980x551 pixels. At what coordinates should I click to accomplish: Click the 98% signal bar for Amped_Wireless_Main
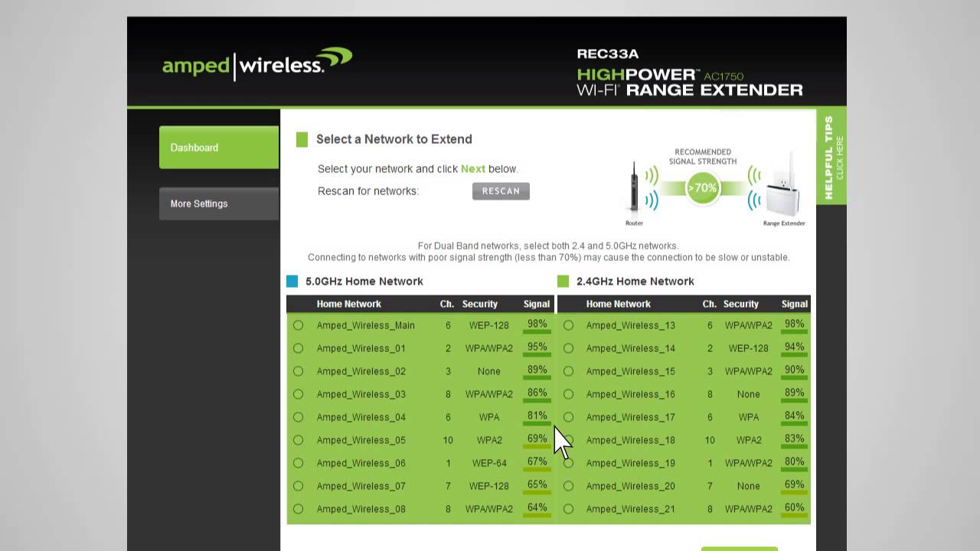click(537, 324)
